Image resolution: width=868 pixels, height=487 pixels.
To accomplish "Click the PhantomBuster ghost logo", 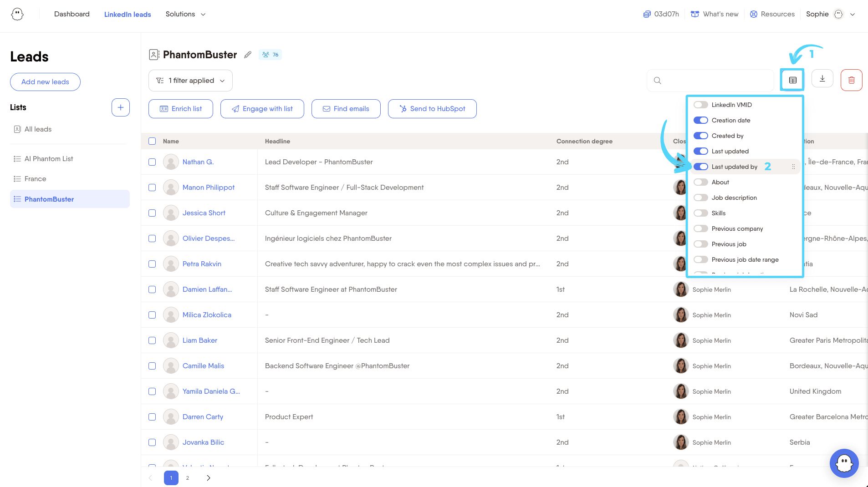I will coord(17,14).
